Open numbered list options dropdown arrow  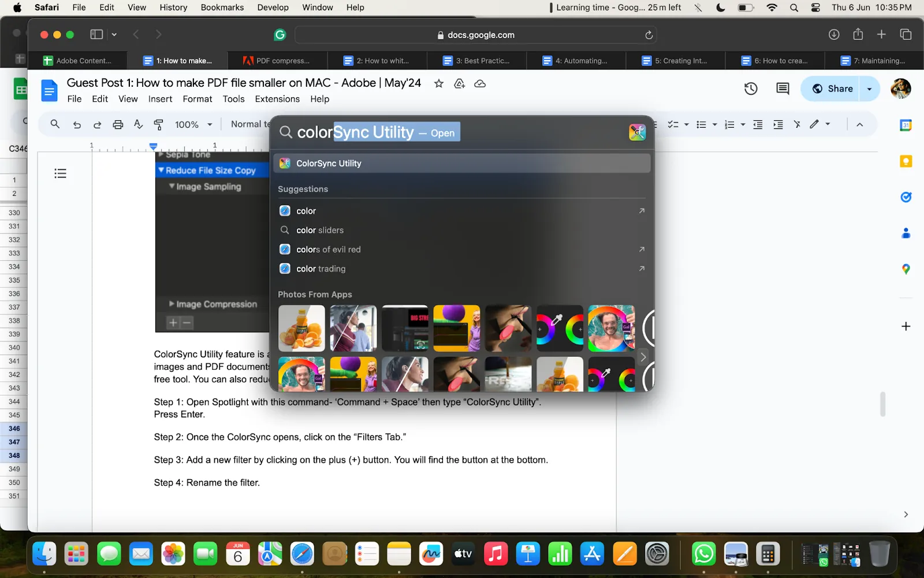coord(743,124)
